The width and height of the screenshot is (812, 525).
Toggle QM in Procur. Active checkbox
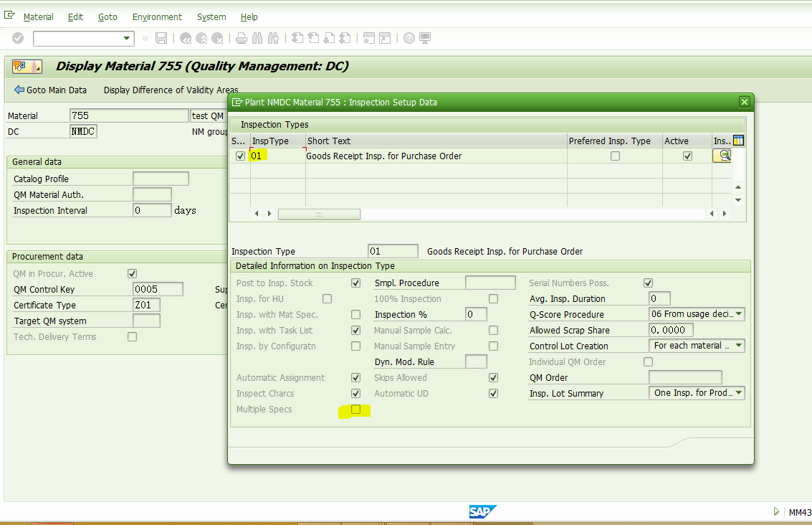coord(132,274)
